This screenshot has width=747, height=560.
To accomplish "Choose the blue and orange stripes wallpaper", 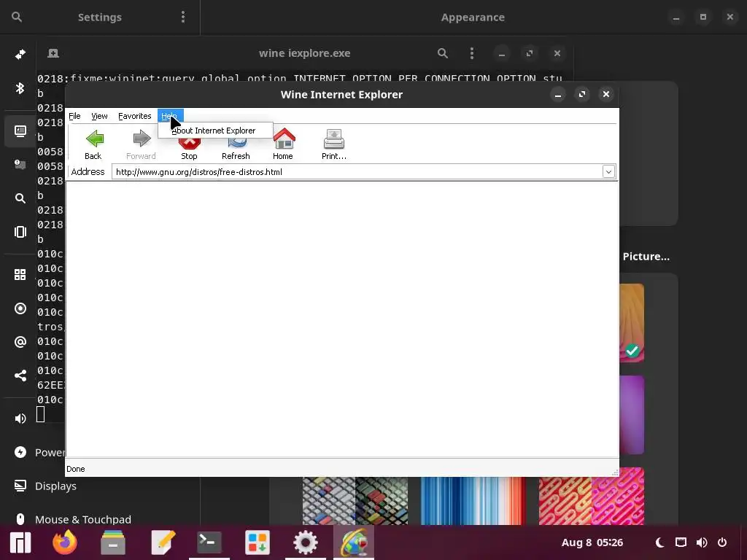I will [473, 500].
